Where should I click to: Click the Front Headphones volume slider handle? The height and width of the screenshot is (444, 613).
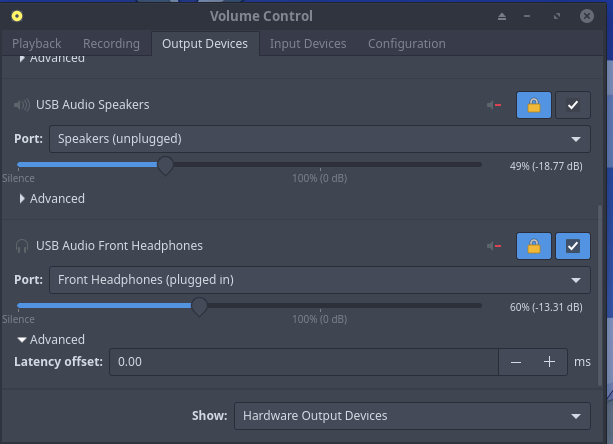click(x=199, y=307)
